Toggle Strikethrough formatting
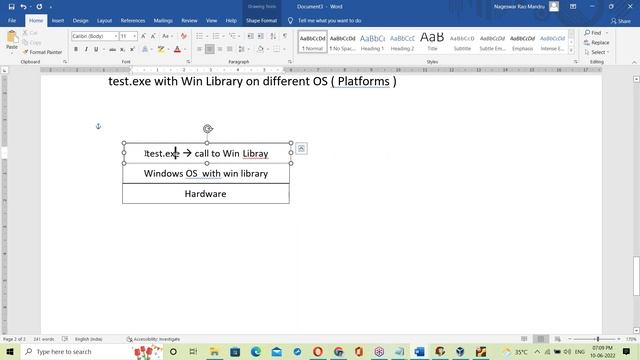 pyautogui.click(x=112, y=49)
